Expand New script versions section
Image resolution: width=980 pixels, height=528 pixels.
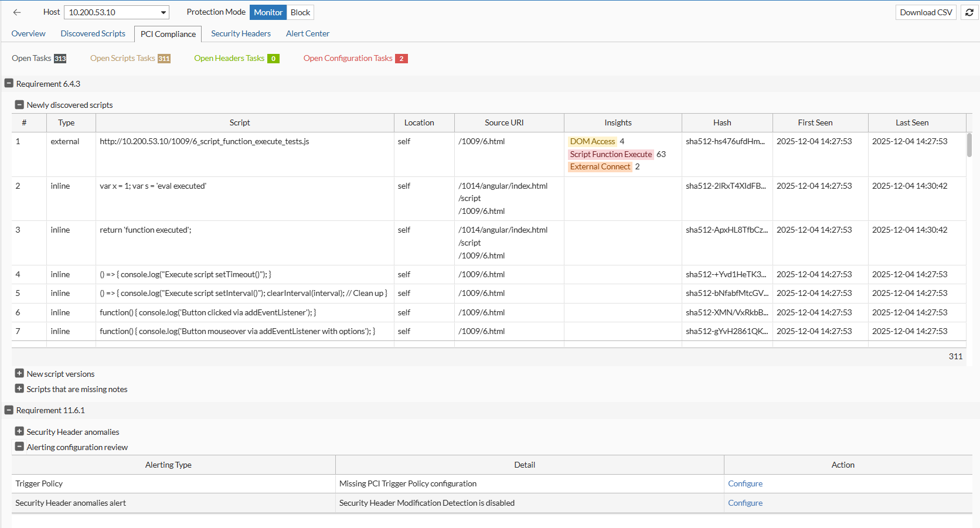point(19,374)
